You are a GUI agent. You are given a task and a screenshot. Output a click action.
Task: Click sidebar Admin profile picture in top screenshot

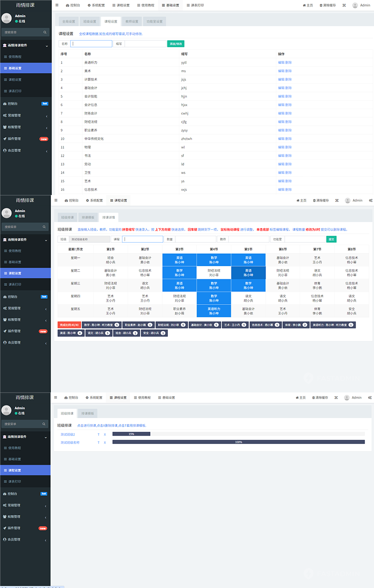tap(7, 18)
